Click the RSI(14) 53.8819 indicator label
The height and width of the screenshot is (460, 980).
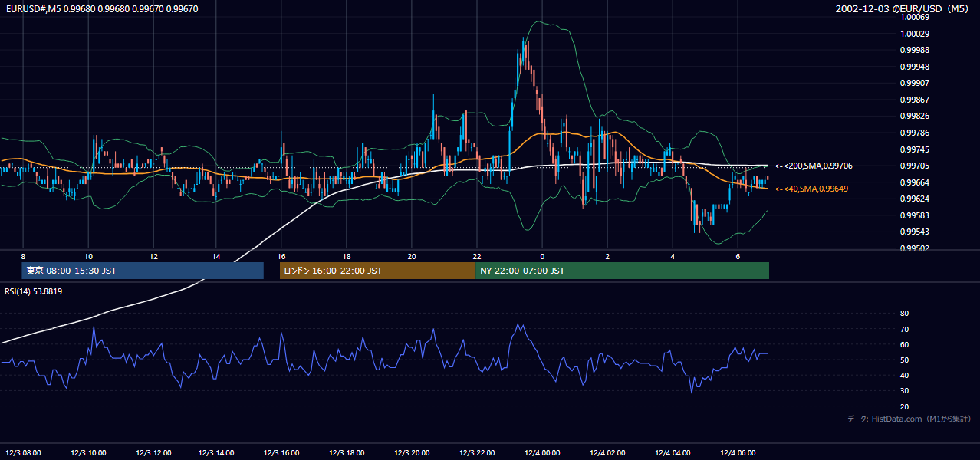[x=34, y=291]
